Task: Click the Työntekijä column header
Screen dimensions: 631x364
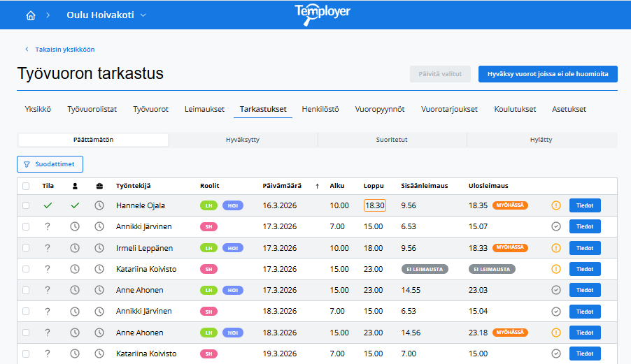Action: (133, 186)
